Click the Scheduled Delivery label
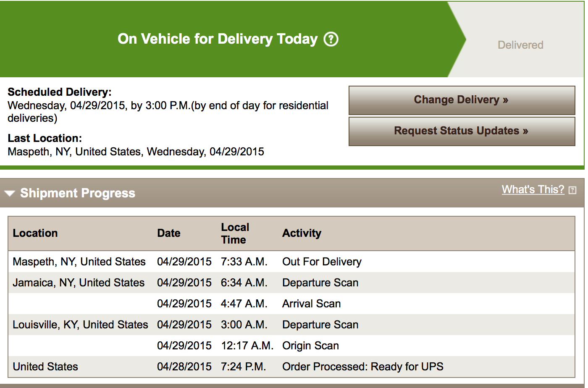 click(x=60, y=92)
